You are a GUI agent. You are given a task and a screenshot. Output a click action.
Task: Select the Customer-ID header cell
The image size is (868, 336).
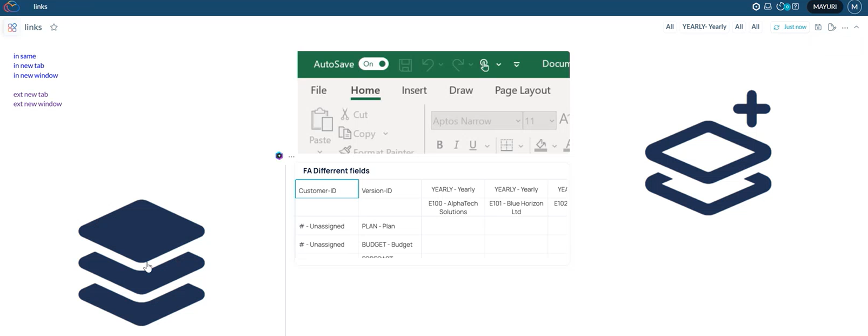click(326, 189)
